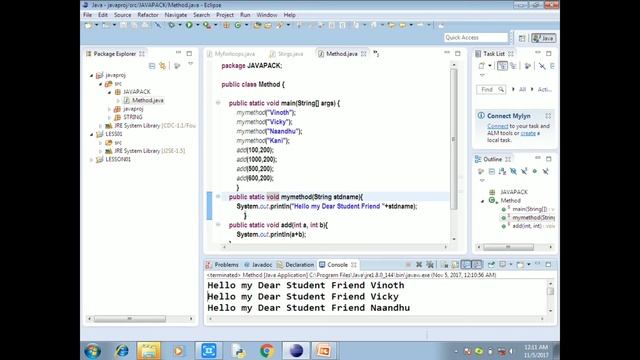Click the Quick Access search field
Viewport: 640px width, 360px height.
click(476, 38)
